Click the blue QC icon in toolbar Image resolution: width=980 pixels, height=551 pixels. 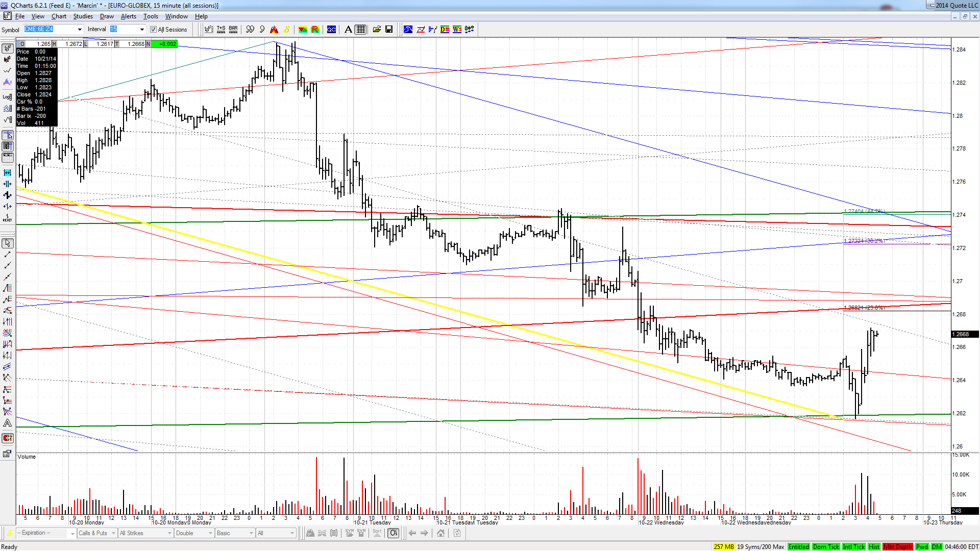(332, 30)
